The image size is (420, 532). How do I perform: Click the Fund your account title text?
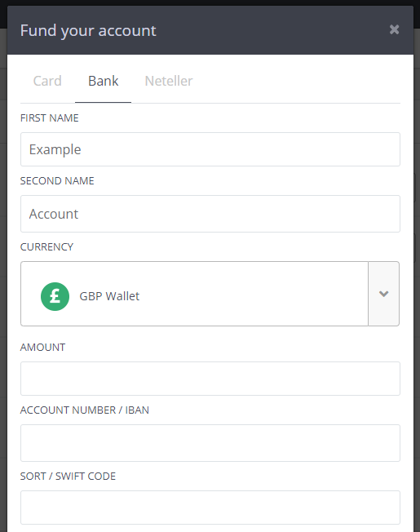click(88, 30)
